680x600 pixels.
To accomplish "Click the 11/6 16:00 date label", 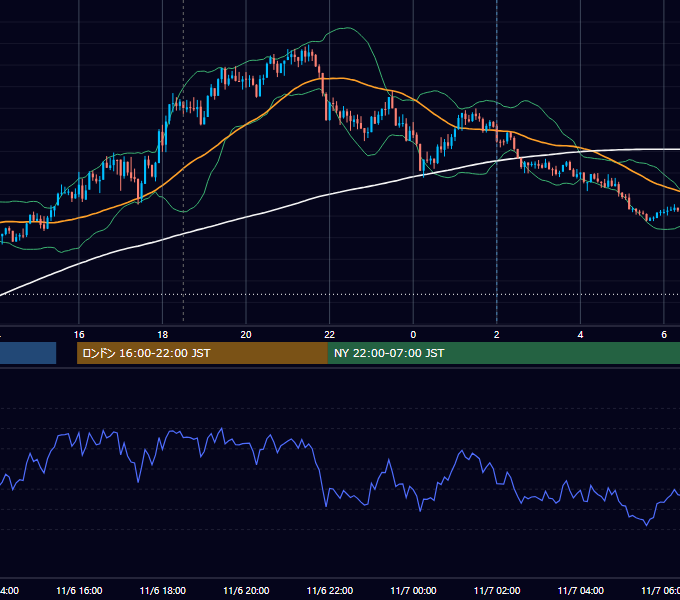I will coord(79,591).
